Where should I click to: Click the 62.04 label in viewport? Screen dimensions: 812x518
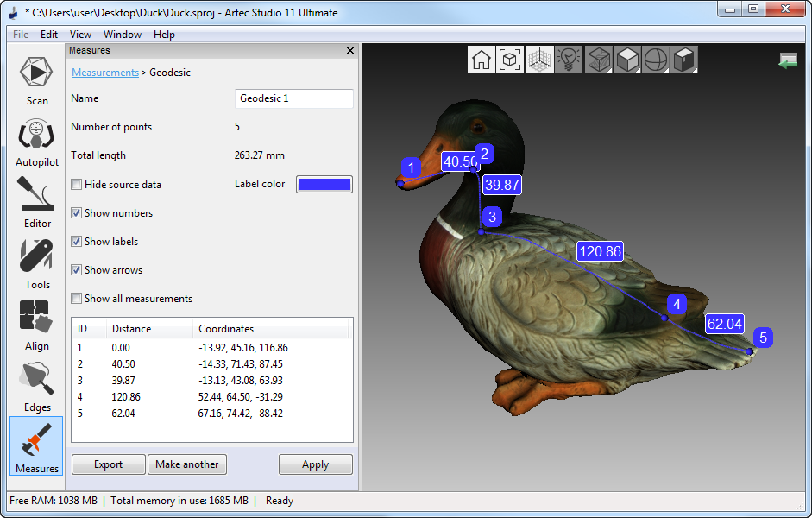pos(725,324)
